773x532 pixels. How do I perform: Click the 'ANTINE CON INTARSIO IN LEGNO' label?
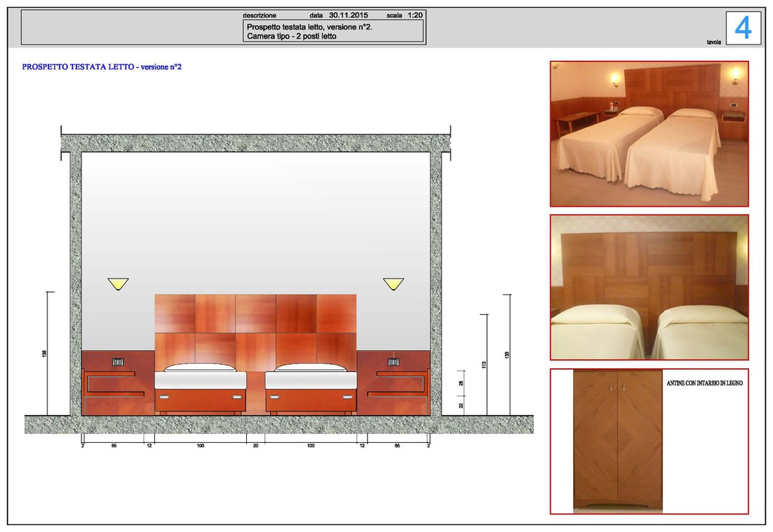pos(704,384)
